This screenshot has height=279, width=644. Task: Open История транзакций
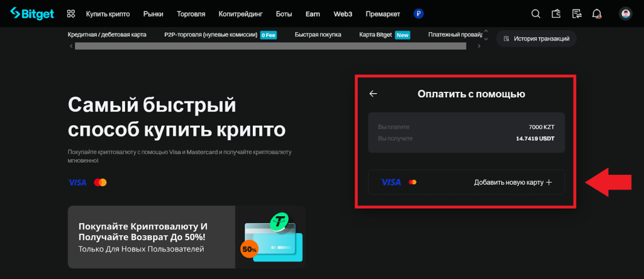[x=536, y=39]
